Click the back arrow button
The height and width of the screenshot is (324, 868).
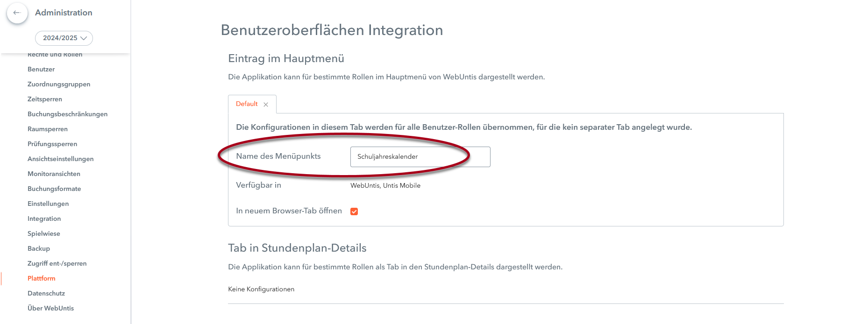[17, 13]
